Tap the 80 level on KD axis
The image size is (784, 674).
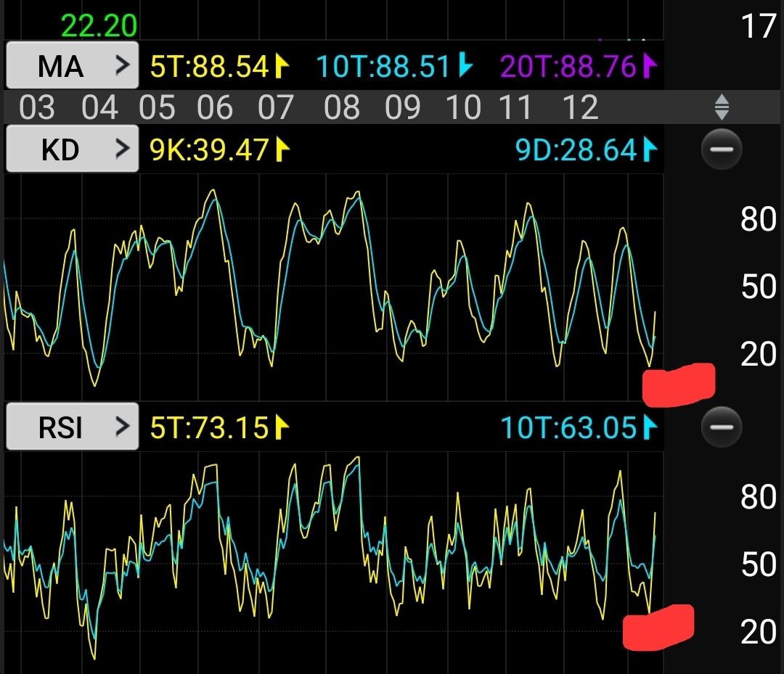(x=759, y=219)
